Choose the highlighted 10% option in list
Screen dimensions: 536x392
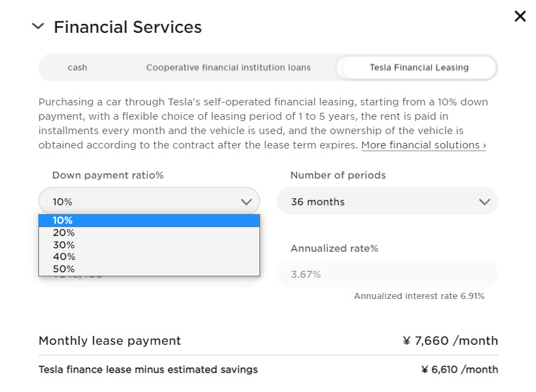click(149, 220)
